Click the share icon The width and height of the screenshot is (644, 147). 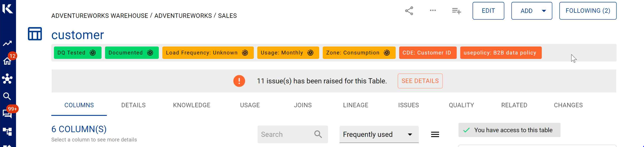(409, 11)
